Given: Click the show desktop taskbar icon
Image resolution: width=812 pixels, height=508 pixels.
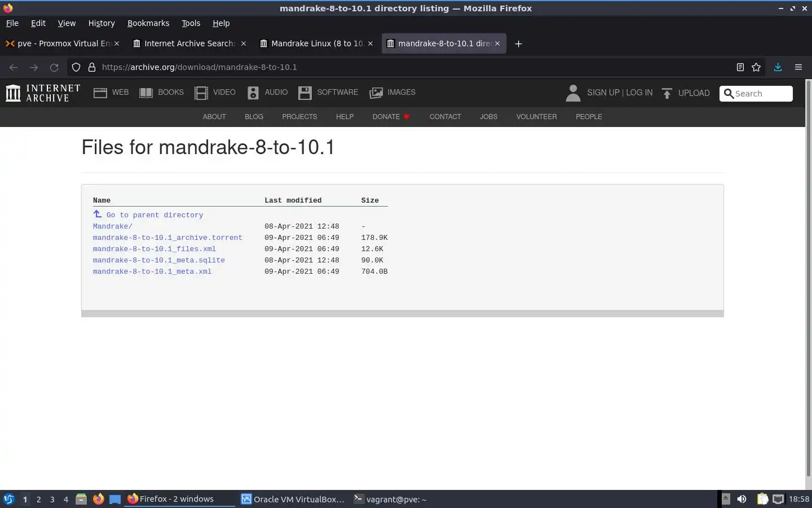Looking at the screenshot, I should (115, 499).
